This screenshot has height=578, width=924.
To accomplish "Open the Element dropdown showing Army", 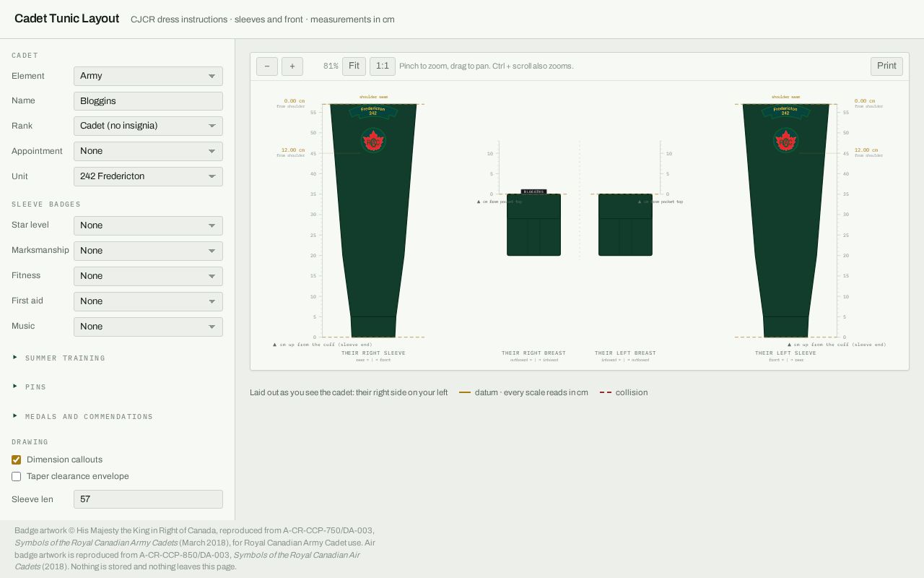I will (148, 76).
